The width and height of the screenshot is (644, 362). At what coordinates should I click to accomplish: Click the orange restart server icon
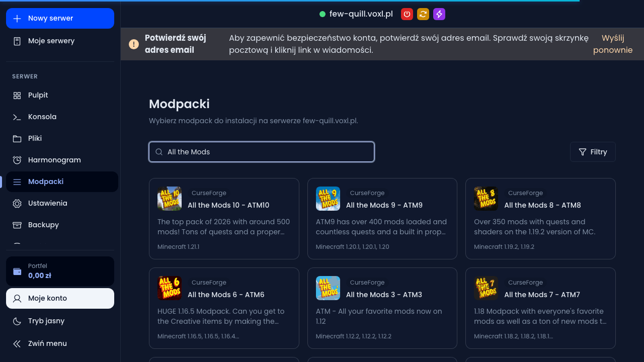[x=423, y=14]
